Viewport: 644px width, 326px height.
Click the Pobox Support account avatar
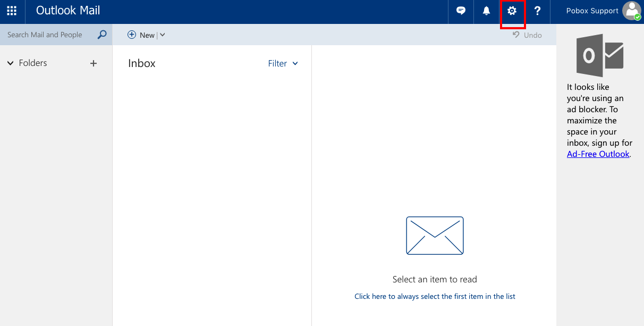632,11
